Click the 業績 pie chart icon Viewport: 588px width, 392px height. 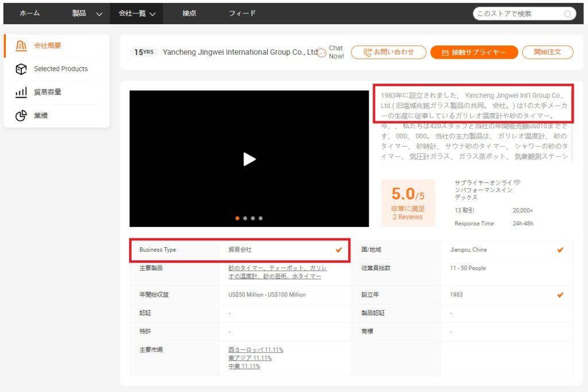21,116
